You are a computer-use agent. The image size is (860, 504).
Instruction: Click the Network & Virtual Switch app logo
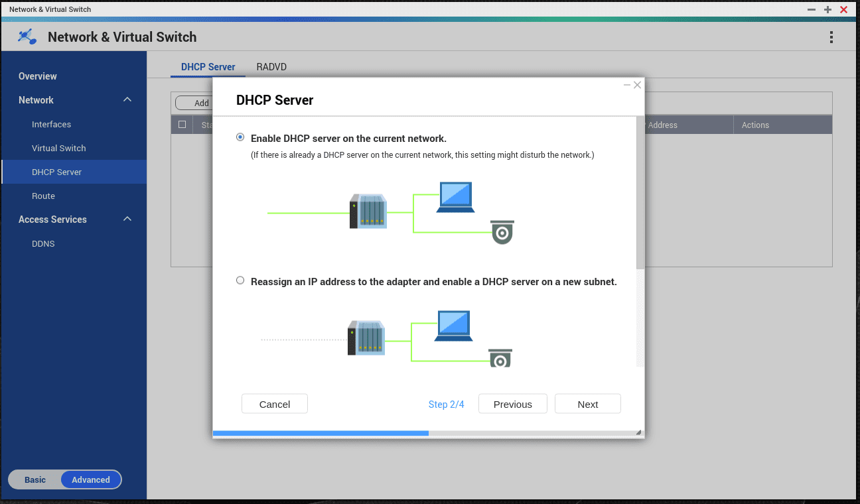(x=27, y=36)
